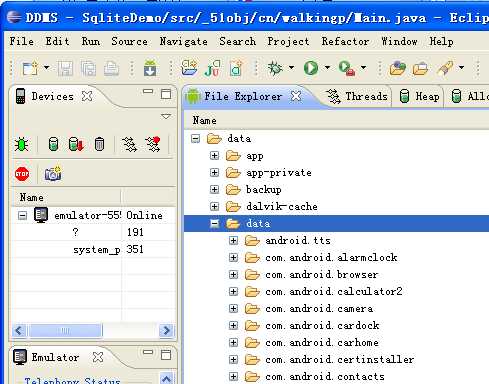The height and width of the screenshot is (384, 489).
Task: Click the Devices horizontal scrollbar left arrow
Action: [19, 331]
